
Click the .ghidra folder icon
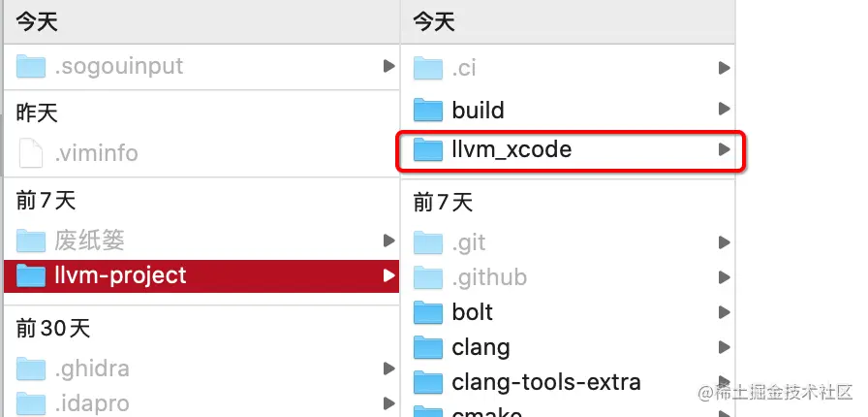pos(30,369)
